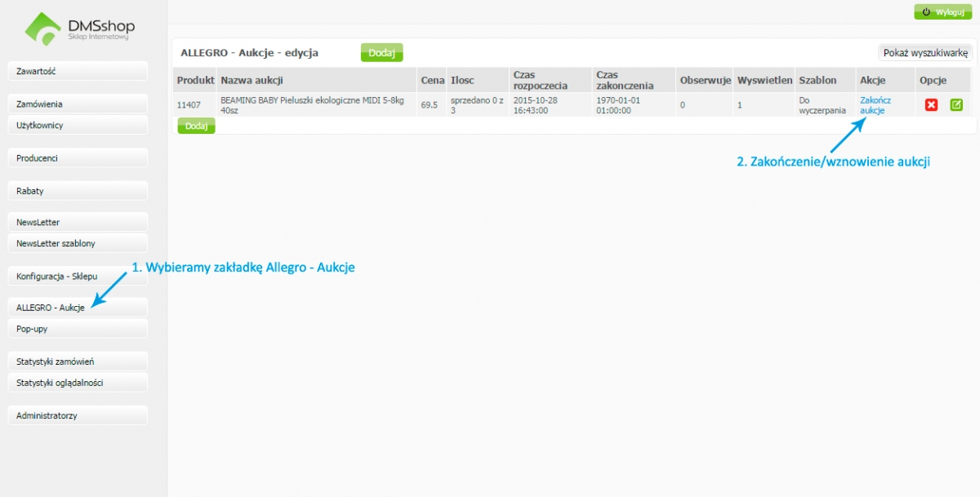
Task: Open NewsLetter szablony in the sidebar
Action: (78, 243)
